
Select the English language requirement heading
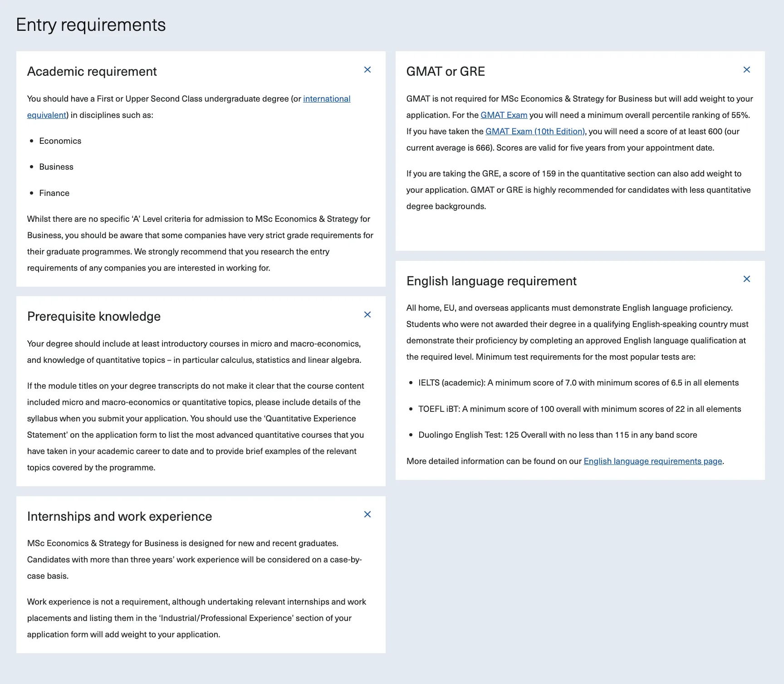point(491,281)
